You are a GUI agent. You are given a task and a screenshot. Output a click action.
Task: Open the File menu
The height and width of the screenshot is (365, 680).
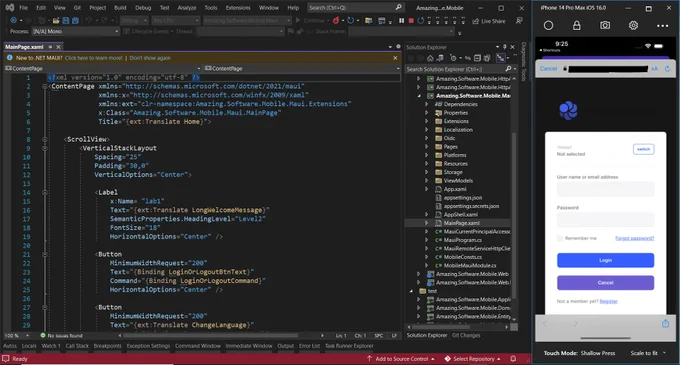[x=23, y=8]
